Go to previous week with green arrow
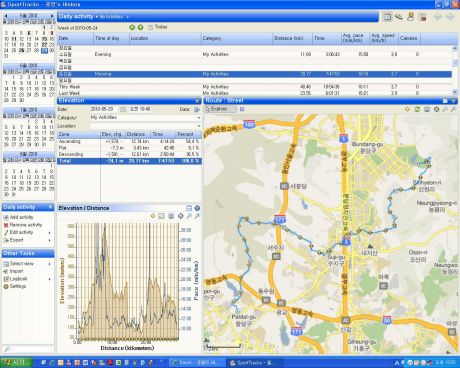The height and width of the screenshot is (368, 460). point(132,27)
